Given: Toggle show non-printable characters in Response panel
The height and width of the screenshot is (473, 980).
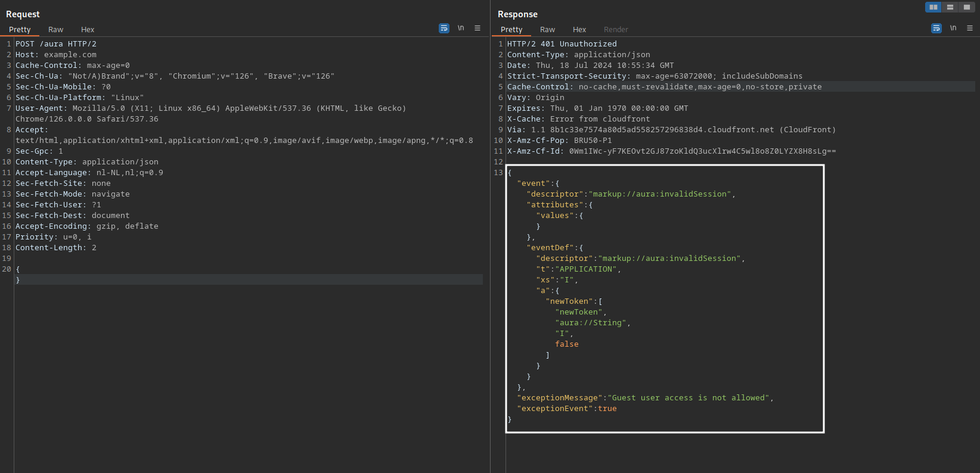Looking at the screenshot, I should click(x=953, y=28).
